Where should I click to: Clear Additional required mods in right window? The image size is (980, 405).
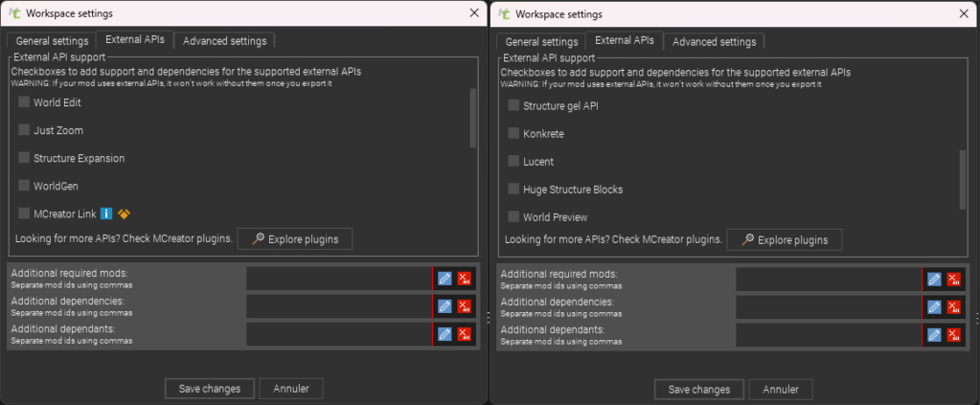pos(953,280)
